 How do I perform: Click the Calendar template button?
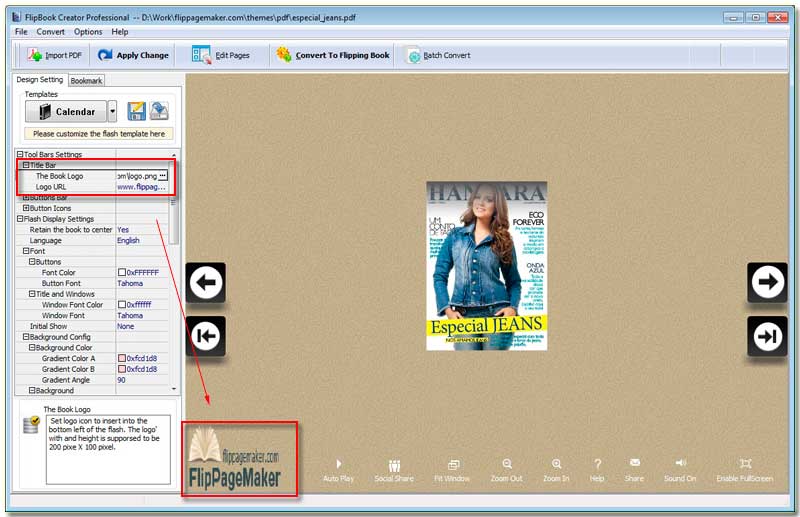click(x=66, y=111)
